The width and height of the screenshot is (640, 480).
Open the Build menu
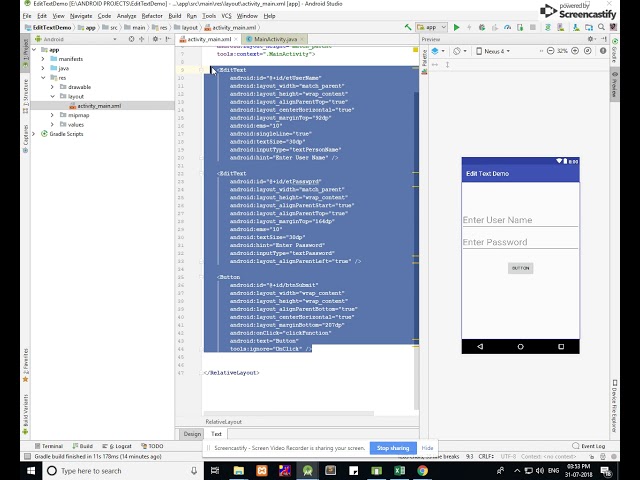click(175, 16)
